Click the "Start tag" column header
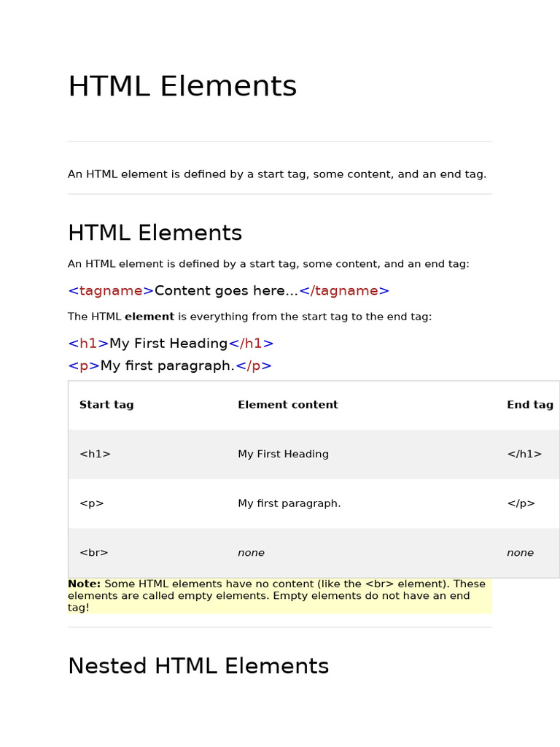The width and height of the screenshot is (560, 747). click(106, 405)
